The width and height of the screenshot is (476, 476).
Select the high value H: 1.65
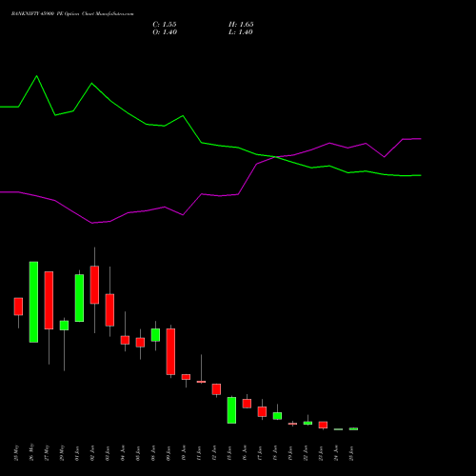point(241,25)
